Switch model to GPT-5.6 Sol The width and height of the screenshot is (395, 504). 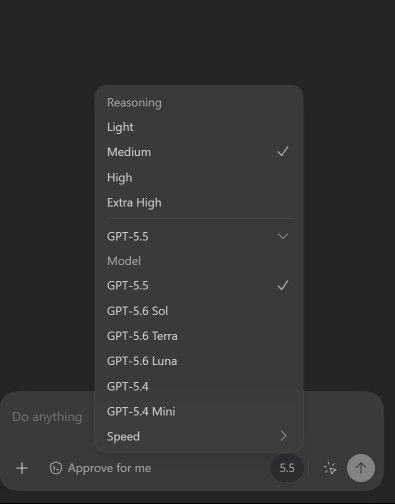point(199,311)
